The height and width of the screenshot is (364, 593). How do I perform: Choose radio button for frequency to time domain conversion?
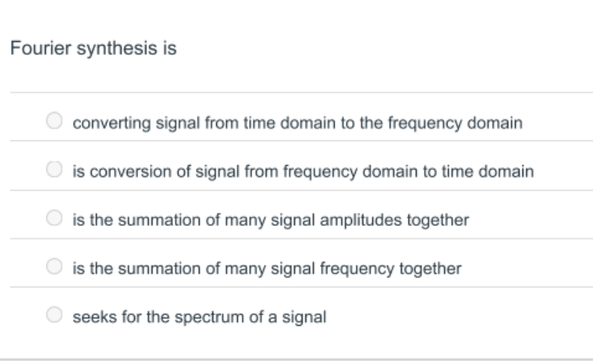pyautogui.click(x=54, y=169)
